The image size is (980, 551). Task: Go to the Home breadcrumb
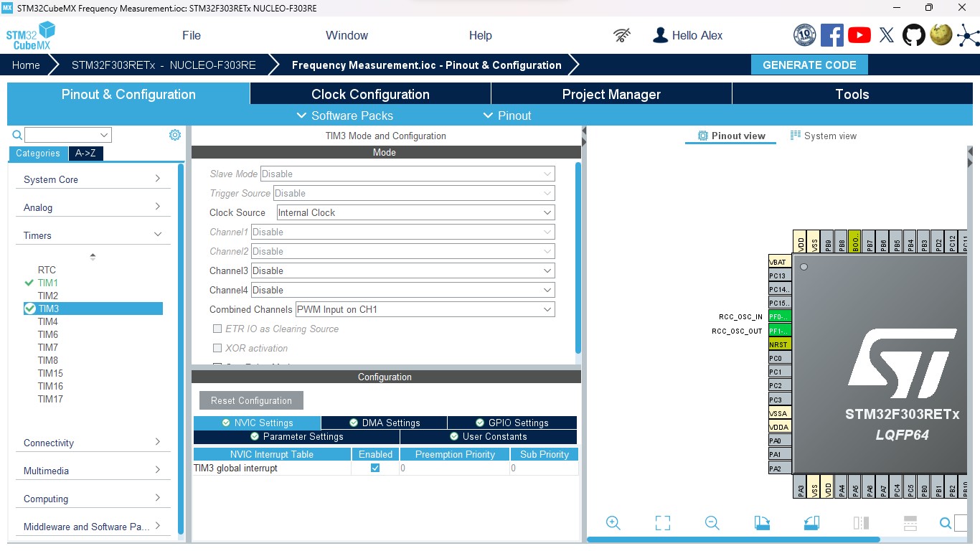click(26, 65)
